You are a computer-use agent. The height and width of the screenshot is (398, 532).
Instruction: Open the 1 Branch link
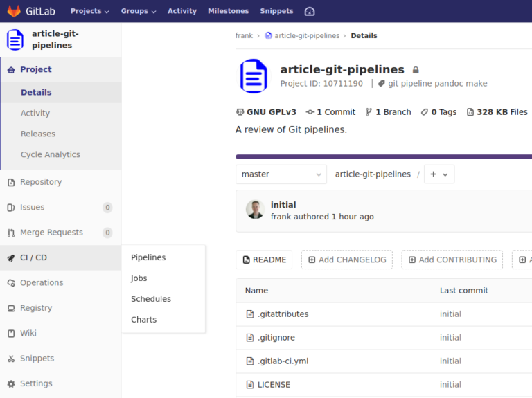388,112
